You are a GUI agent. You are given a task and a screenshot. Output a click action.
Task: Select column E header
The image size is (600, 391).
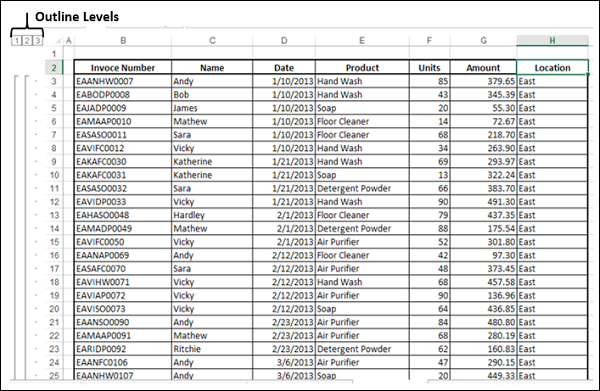[x=362, y=41]
